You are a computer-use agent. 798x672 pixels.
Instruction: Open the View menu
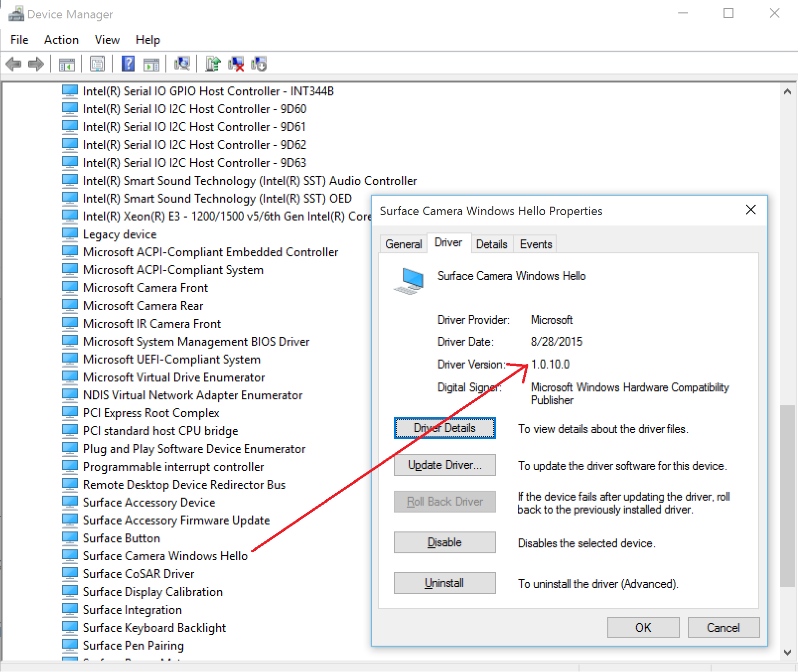tap(107, 40)
